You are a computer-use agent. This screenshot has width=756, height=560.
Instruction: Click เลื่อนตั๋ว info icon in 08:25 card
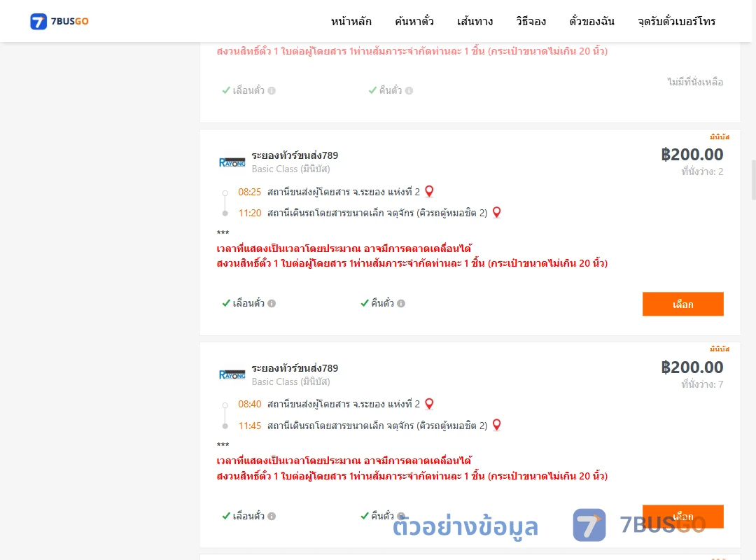pos(272,303)
